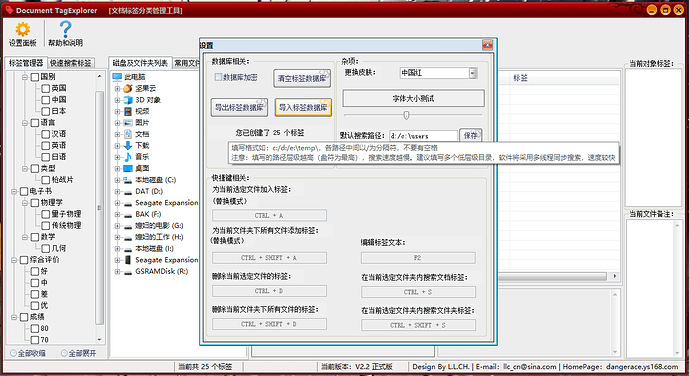Minimize the Document TagExplorer window
The image size is (689, 376).
(x=652, y=10)
